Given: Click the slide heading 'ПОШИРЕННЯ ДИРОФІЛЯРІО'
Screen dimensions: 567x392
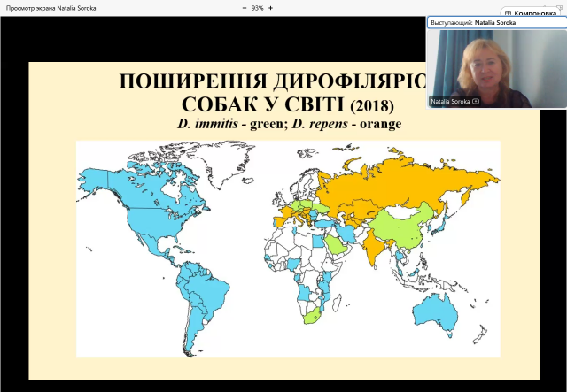Looking at the screenshot, I should 273,81.
